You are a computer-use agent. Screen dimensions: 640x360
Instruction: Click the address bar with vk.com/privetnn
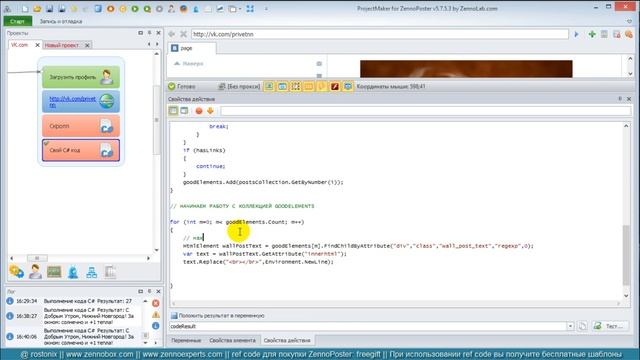379,34
